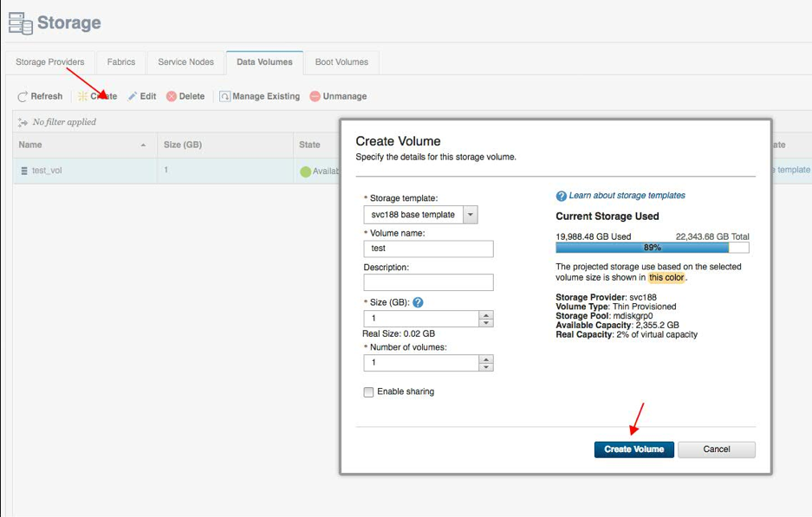Click the red Unmanage minus icon
Screen dimensions: 812x517
(x=315, y=96)
